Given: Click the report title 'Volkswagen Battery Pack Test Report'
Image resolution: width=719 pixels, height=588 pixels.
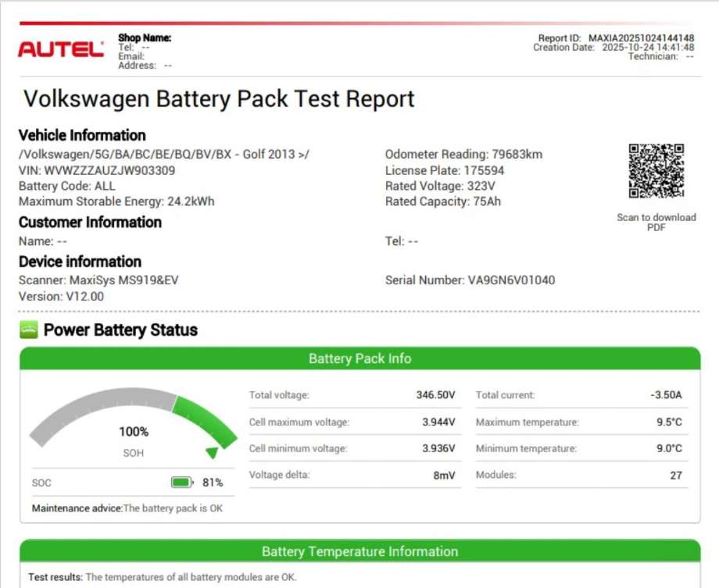Looking at the screenshot, I should point(219,99).
